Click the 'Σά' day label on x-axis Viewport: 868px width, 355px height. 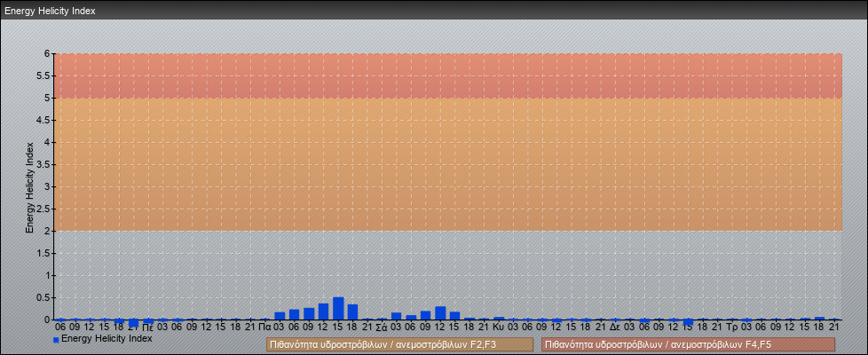(x=382, y=327)
